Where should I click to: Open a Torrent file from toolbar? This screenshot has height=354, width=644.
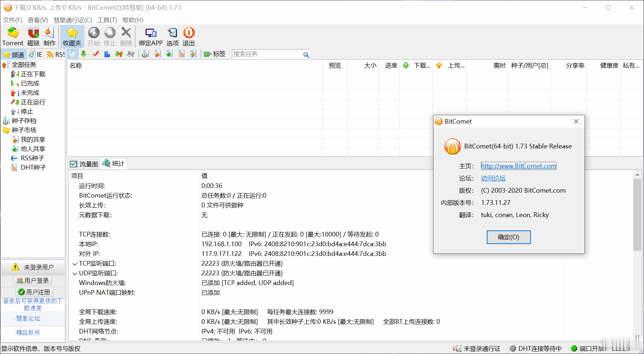pos(13,36)
